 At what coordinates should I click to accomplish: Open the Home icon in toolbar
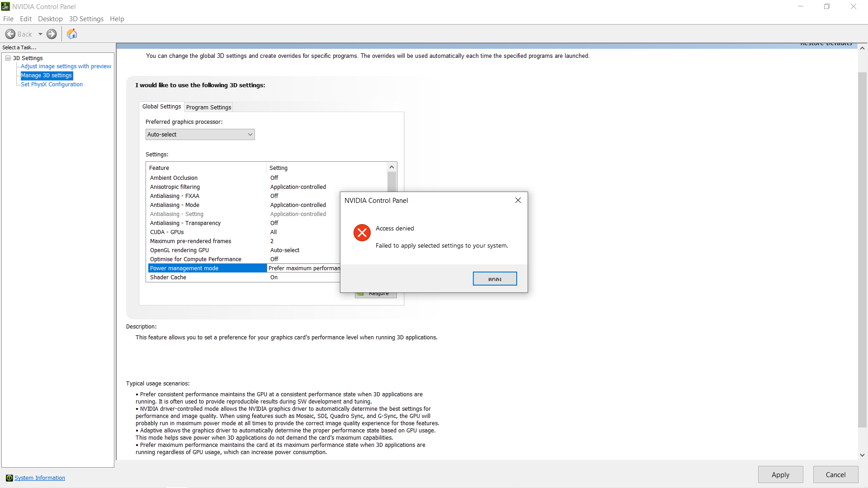click(72, 34)
